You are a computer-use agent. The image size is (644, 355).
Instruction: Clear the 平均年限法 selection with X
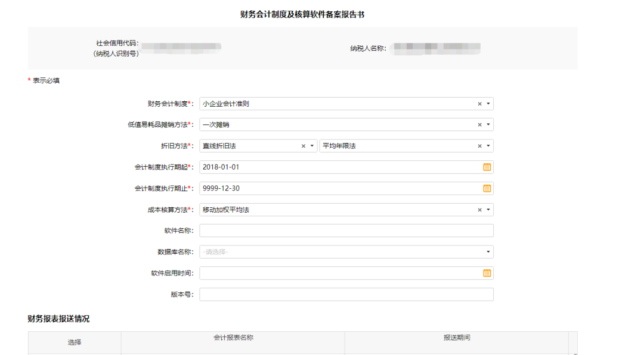tap(479, 146)
